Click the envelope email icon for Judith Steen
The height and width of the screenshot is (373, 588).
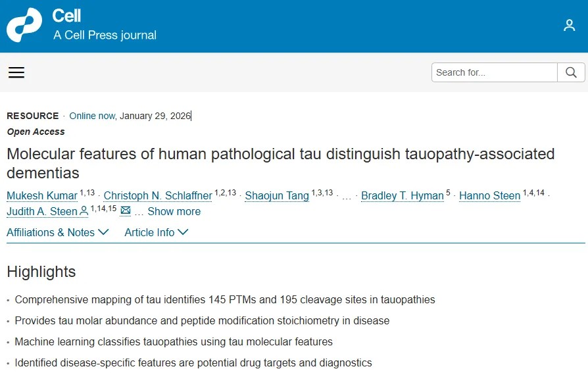tap(126, 211)
